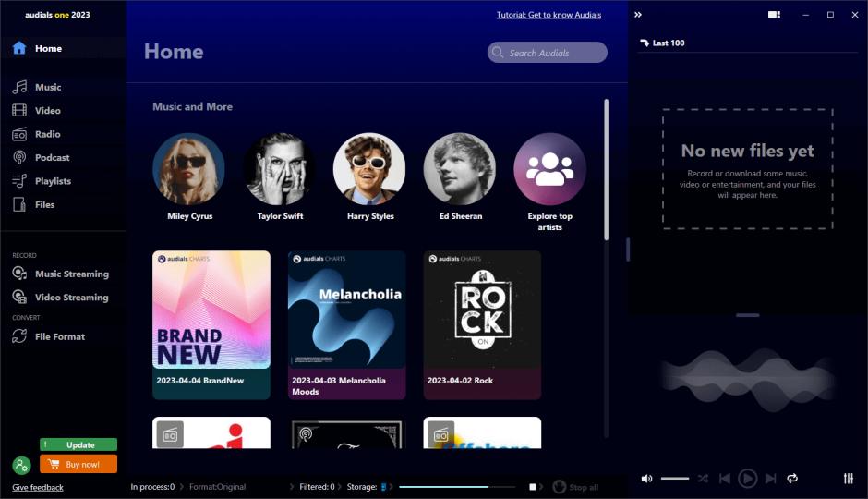Open Harry Styles artist portrait
The height and width of the screenshot is (499, 868).
point(369,169)
